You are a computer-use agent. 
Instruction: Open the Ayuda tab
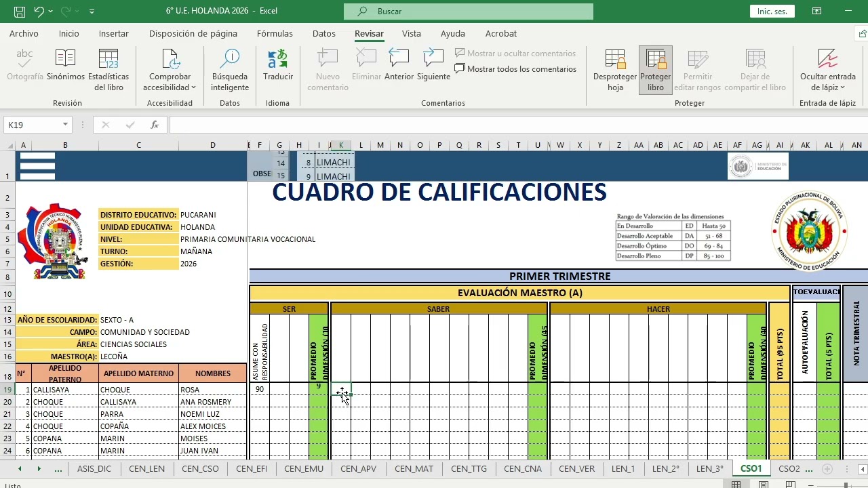pos(453,33)
